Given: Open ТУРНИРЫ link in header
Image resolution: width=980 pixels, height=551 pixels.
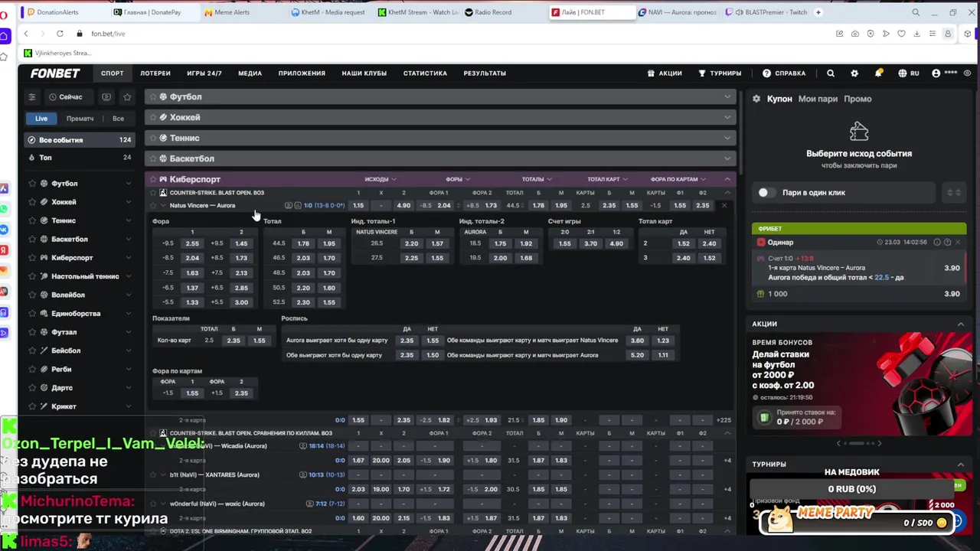Looking at the screenshot, I should [x=720, y=73].
